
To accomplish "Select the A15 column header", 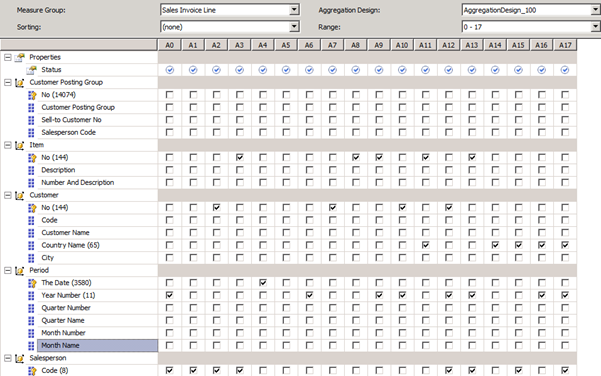I will coord(518,45).
